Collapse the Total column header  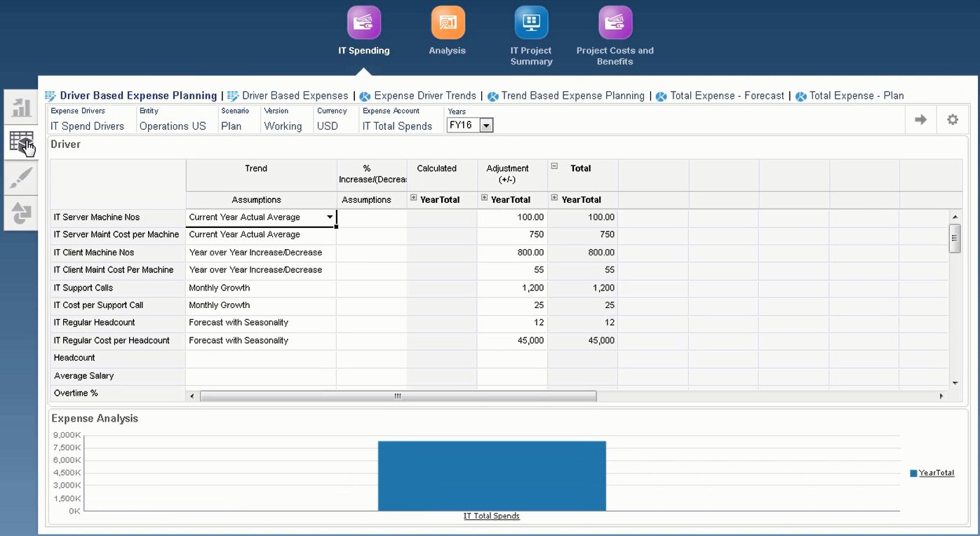554,167
